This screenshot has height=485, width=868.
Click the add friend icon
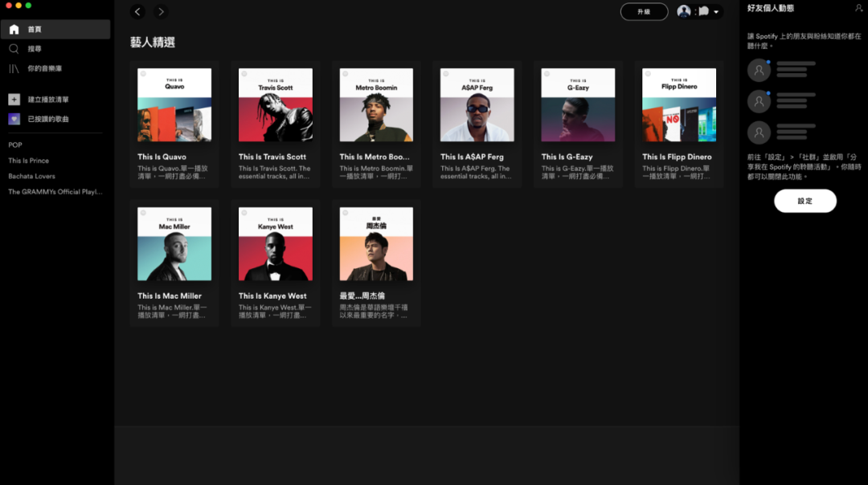(x=858, y=8)
